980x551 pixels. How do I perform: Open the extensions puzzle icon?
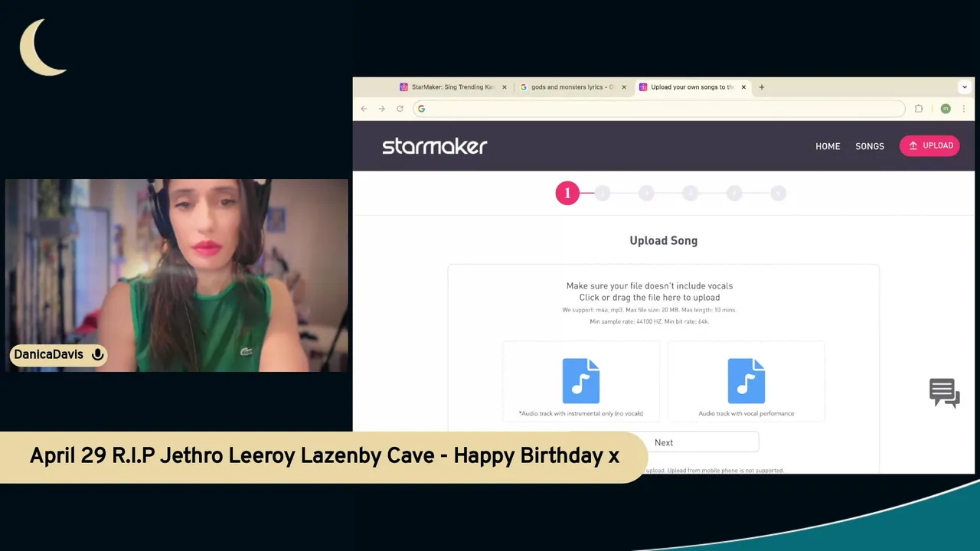tap(919, 109)
